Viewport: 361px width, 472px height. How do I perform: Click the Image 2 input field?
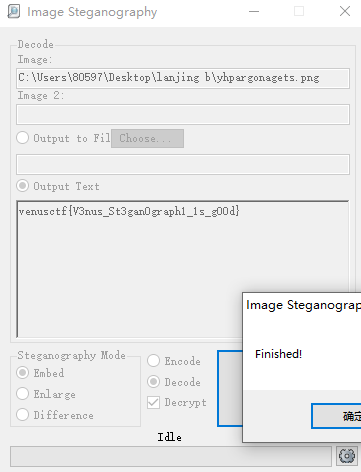183,114
